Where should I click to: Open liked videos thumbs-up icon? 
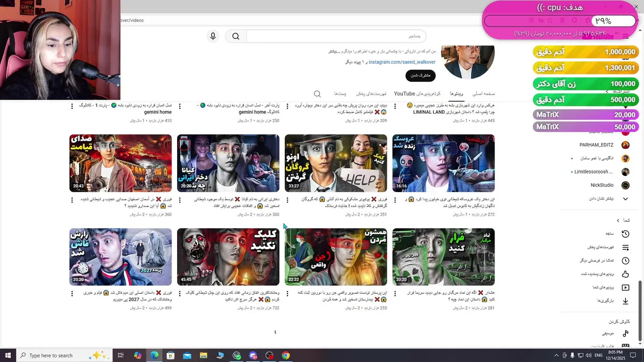tap(625, 274)
